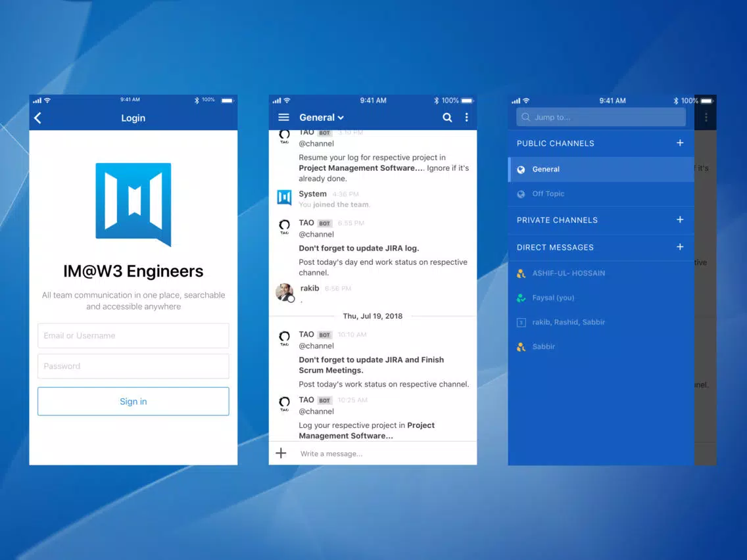Viewport: 747px width, 560px height.
Task: Click the dimmed three-dot icon behind channel drawer
Action: click(706, 117)
